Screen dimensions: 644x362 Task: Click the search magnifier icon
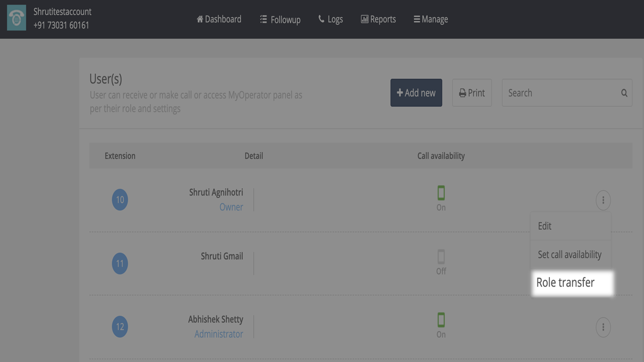tap(624, 93)
